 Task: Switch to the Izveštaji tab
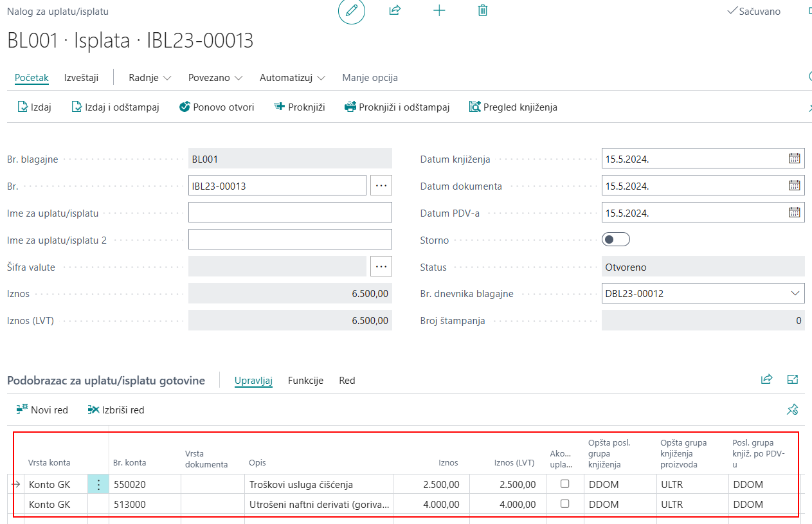[81, 78]
